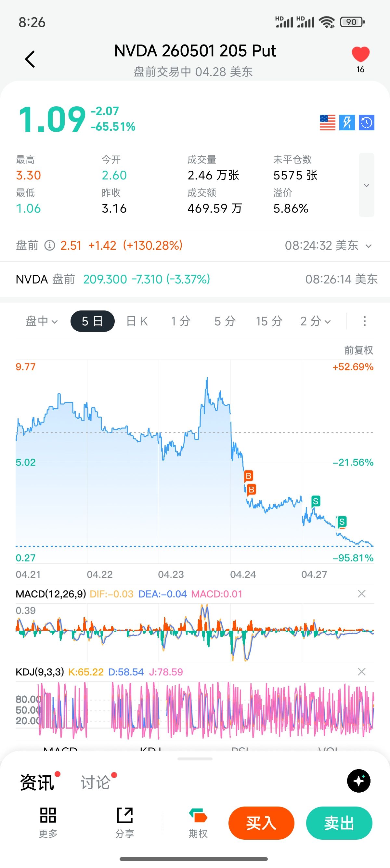The width and height of the screenshot is (390, 868).
Task: Expand the quote details chevron panel
Action: click(x=366, y=185)
